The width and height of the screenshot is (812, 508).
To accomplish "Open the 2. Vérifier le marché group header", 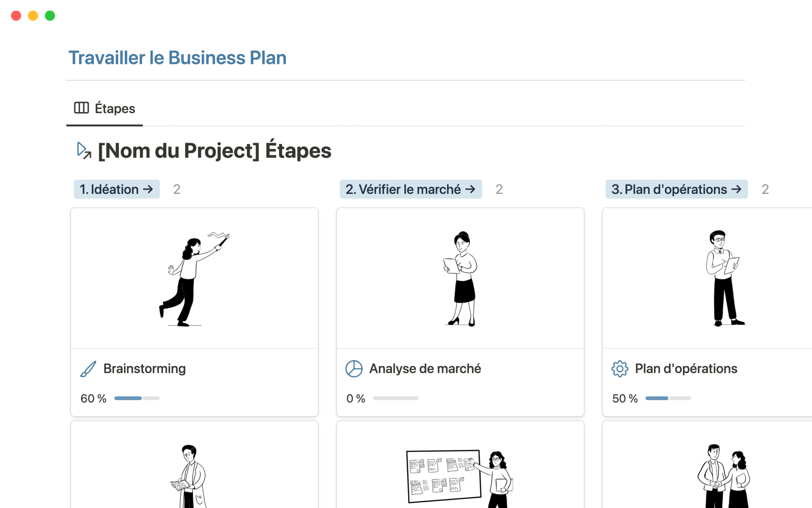I will 404,189.
